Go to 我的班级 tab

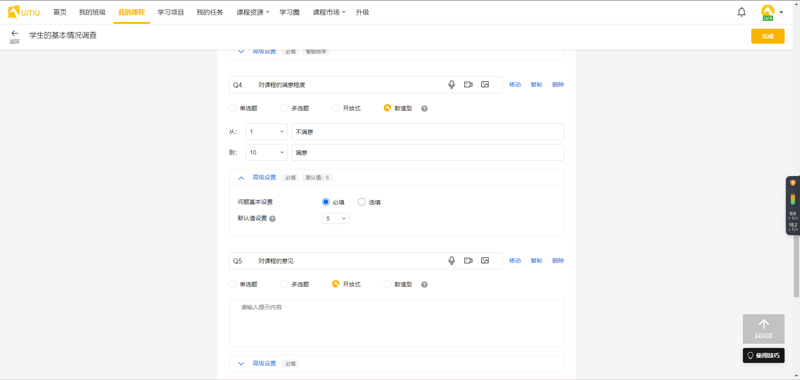point(92,12)
